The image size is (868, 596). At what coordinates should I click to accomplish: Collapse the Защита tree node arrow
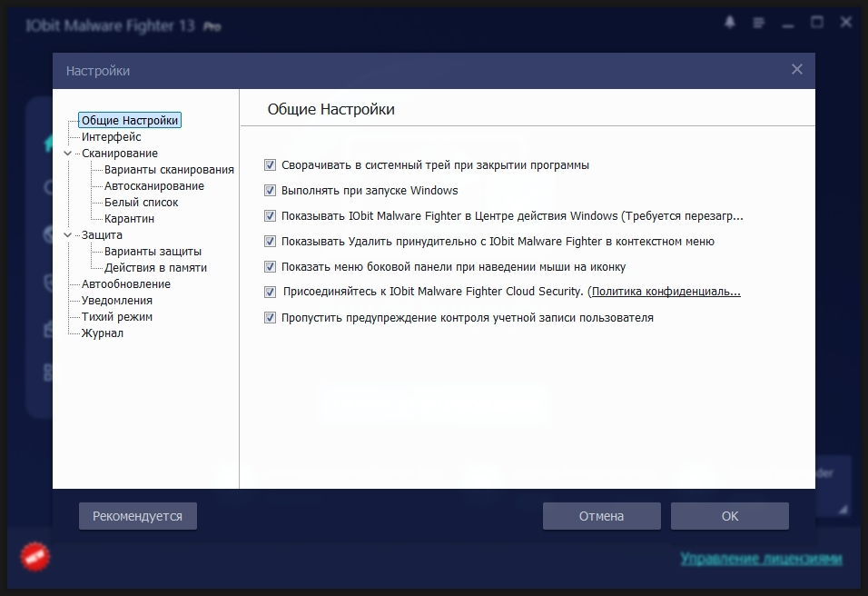tap(68, 235)
